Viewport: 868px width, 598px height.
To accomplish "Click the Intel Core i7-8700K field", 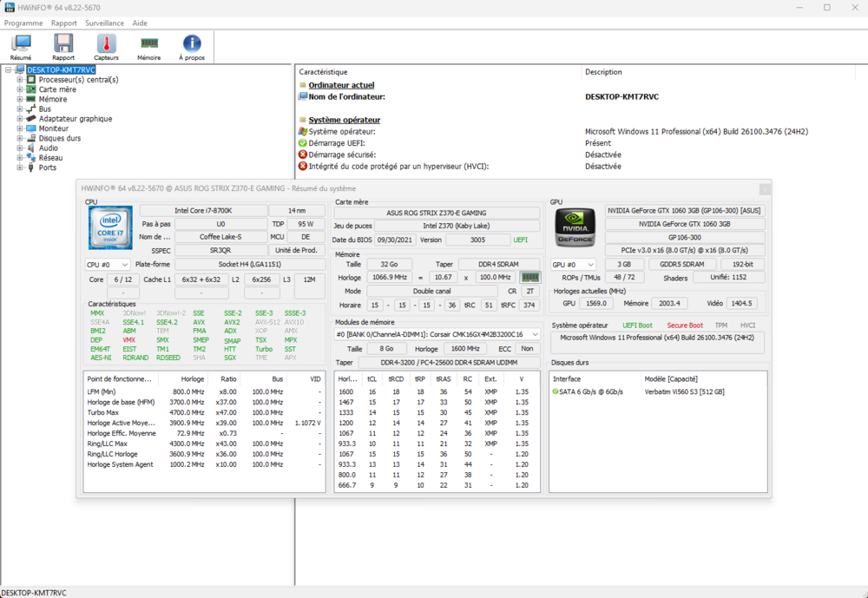I will (x=203, y=210).
